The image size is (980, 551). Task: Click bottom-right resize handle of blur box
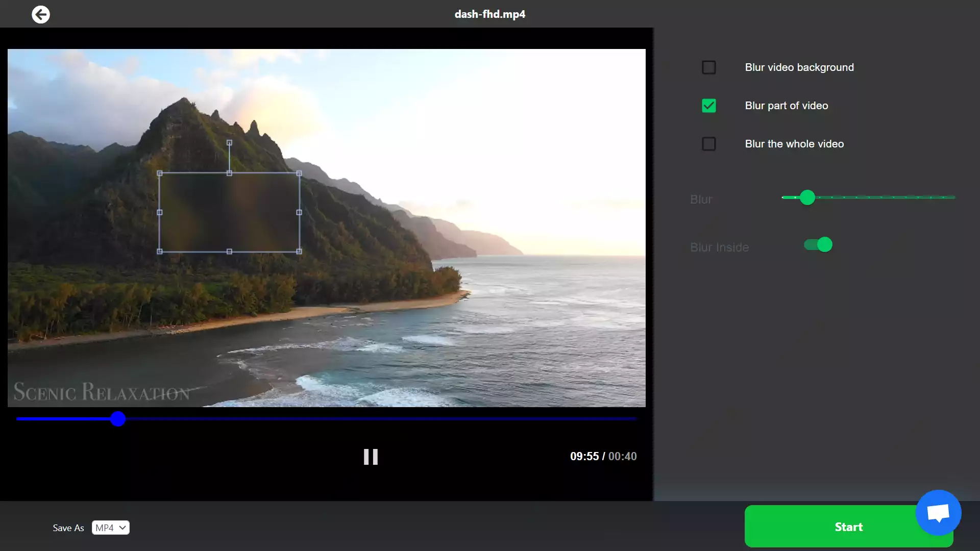299,252
